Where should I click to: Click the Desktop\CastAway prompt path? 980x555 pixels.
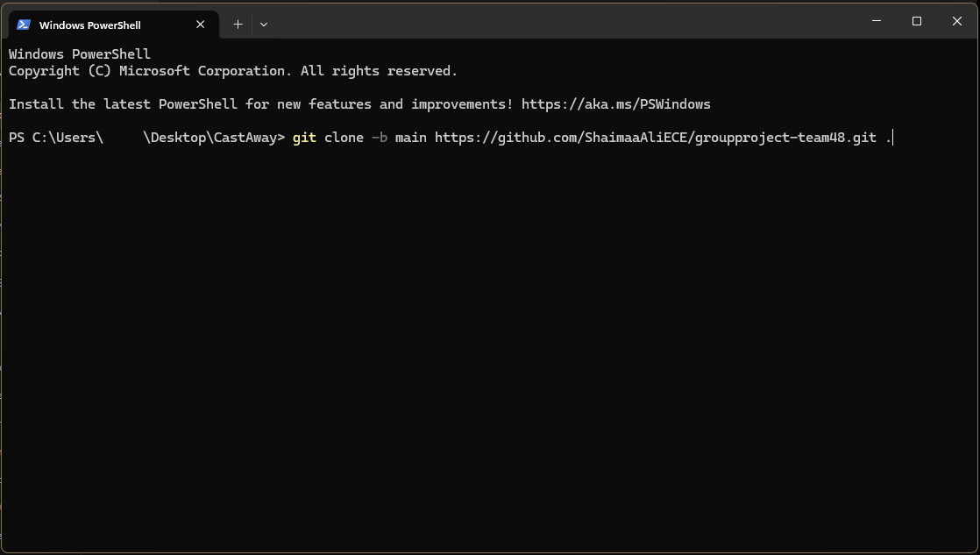pyautogui.click(x=214, y=138)
